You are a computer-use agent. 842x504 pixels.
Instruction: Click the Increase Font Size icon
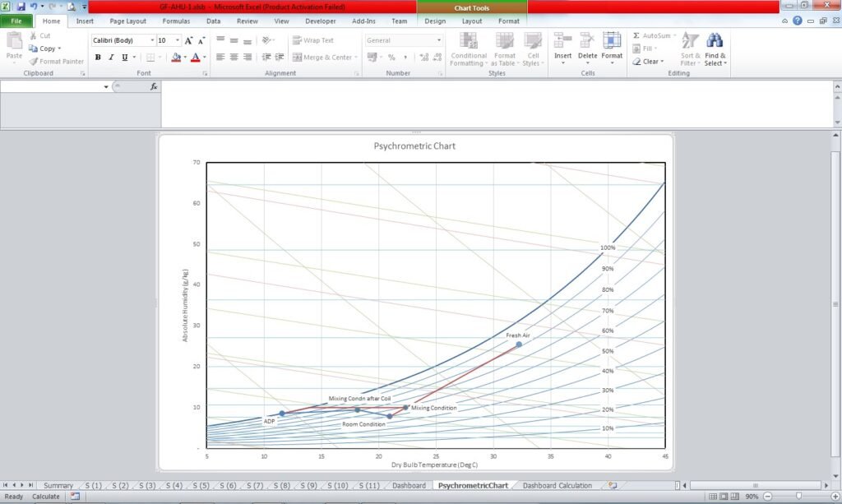(188, 40)
